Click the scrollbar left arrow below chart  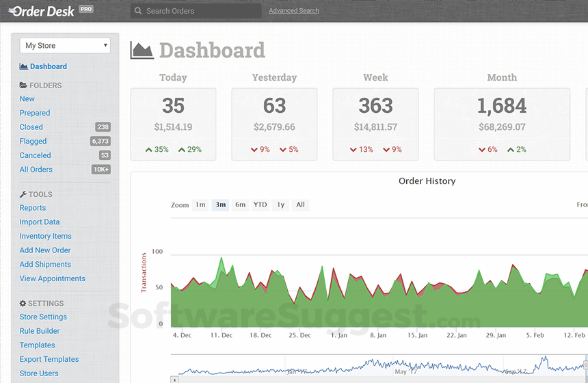174,379
